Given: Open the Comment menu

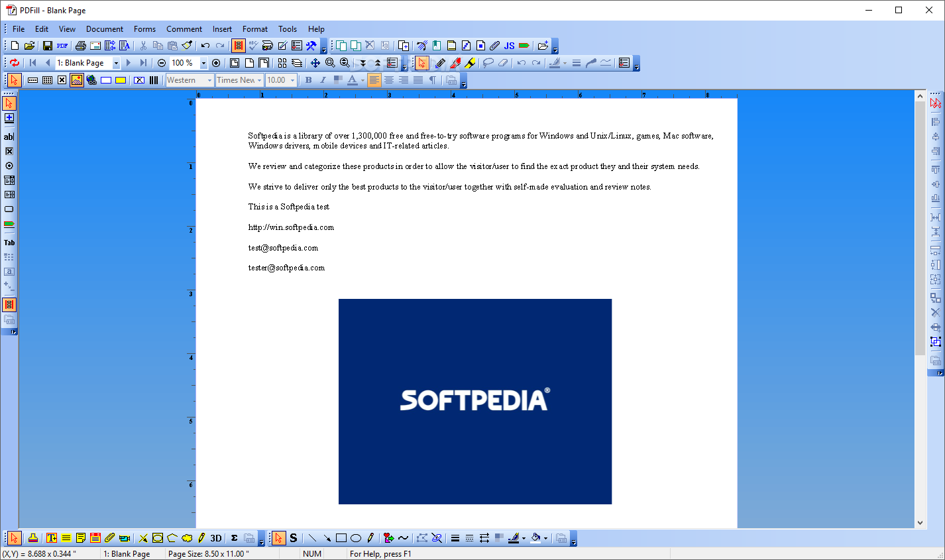Looking at the screenshot, I should 184,29.
